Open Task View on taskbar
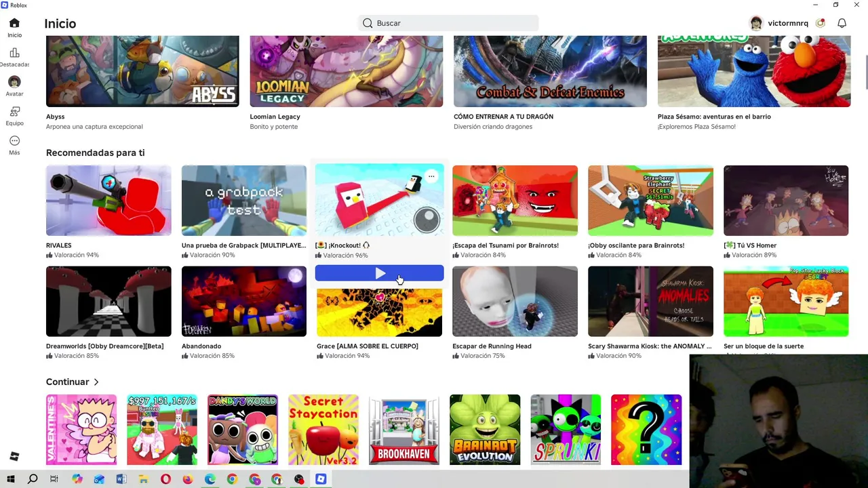Viewport: 868px width, 488px height. [x=54, y=479]
